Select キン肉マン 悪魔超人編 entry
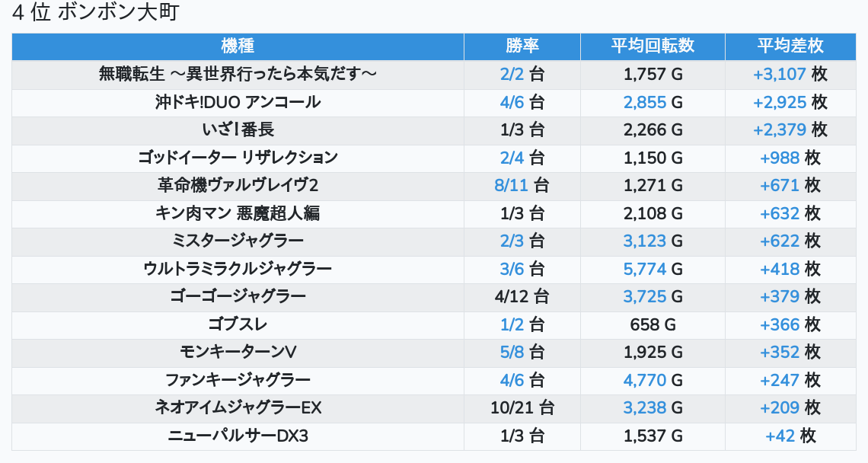 coord(238,213)
